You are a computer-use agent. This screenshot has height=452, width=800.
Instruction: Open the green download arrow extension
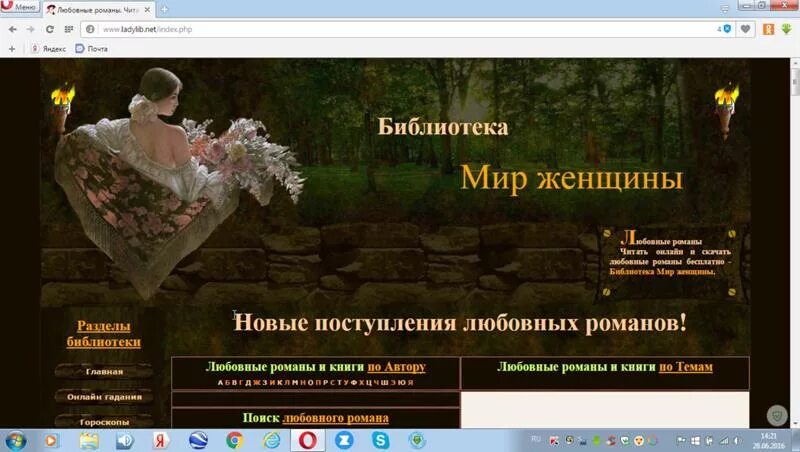[x=786, y=29]
